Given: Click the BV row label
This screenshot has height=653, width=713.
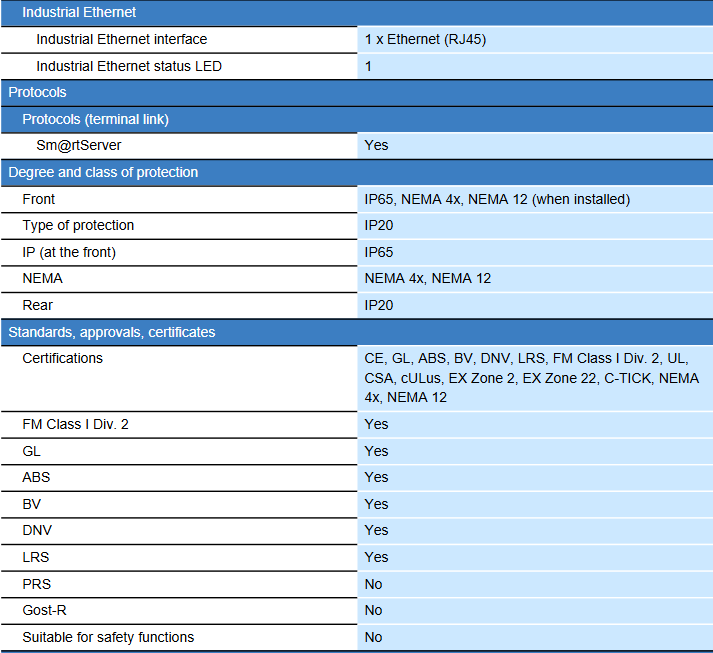Looking at the screenshot, I should 31,504.
